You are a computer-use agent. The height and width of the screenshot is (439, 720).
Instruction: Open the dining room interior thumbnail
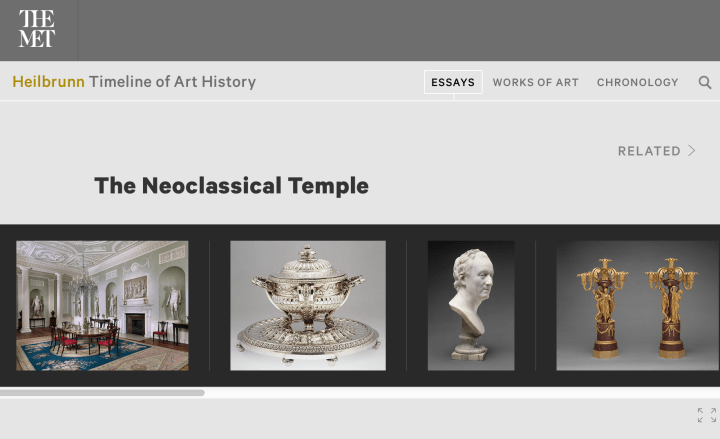coord(102,305)
